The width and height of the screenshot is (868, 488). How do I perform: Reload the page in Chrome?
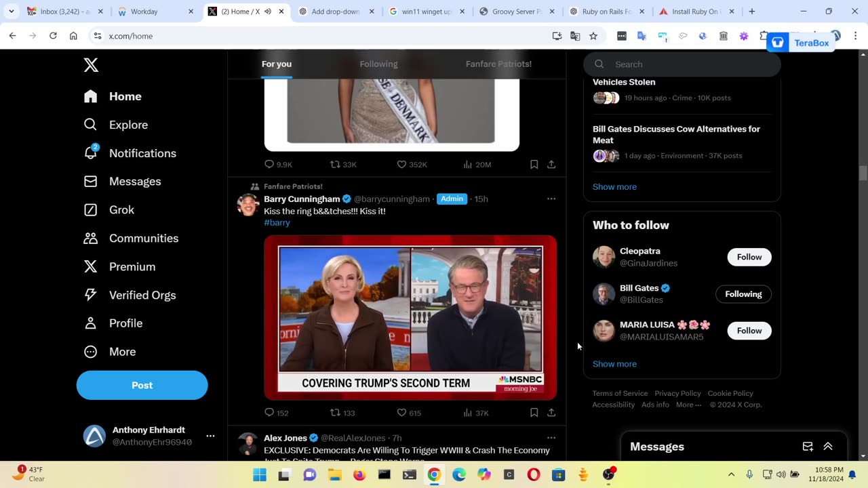click(x=53, y=36)
